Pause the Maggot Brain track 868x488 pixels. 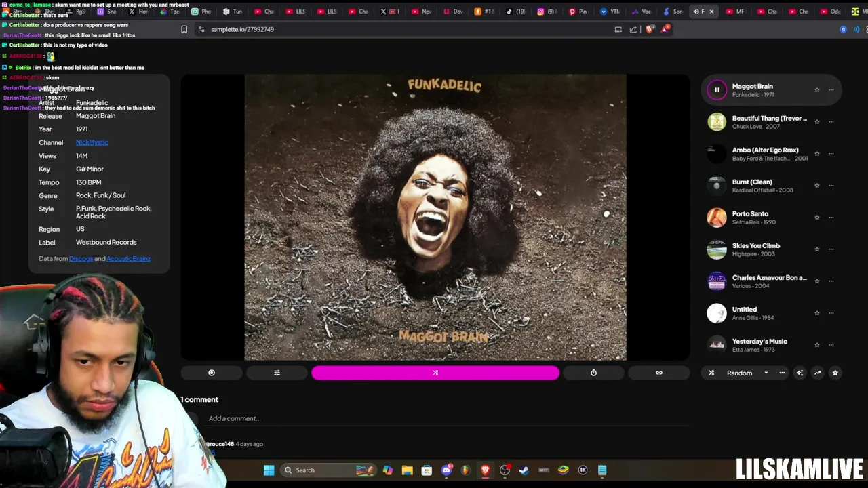click(717, 89)
